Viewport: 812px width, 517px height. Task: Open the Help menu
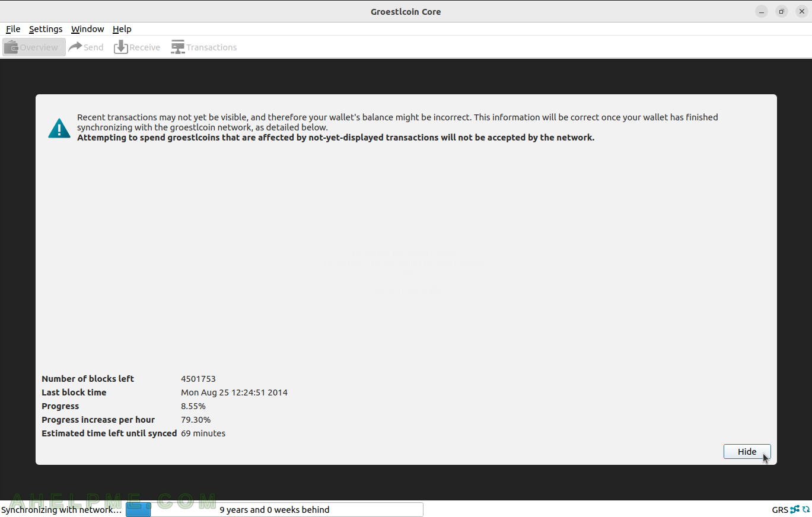click(122, 29)
